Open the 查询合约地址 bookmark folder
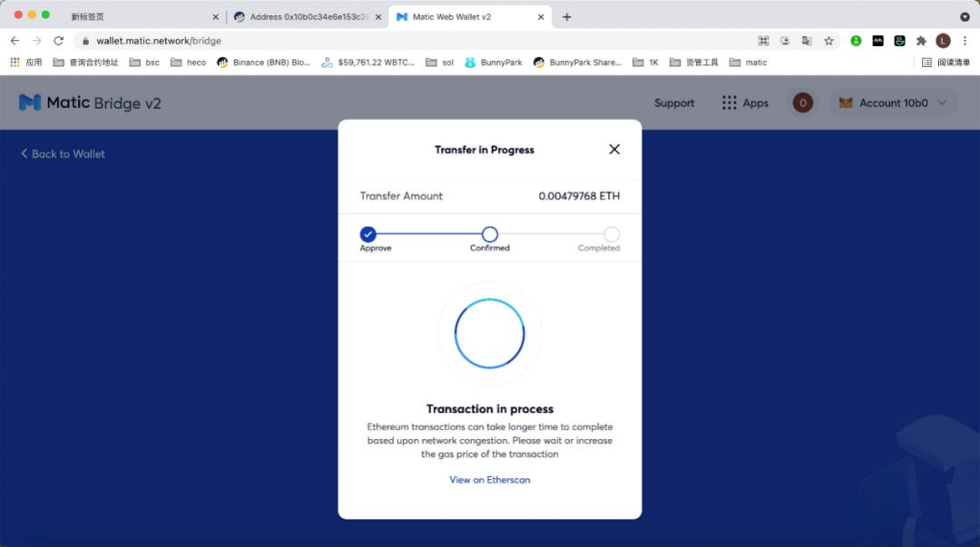The image size is (980, 547). [x=85, y=63]
